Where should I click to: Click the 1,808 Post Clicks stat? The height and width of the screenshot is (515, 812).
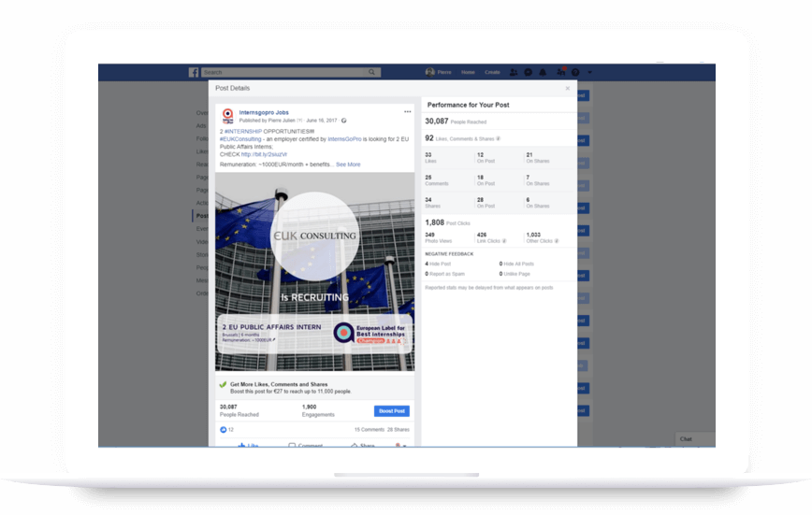tap(447, 222)
